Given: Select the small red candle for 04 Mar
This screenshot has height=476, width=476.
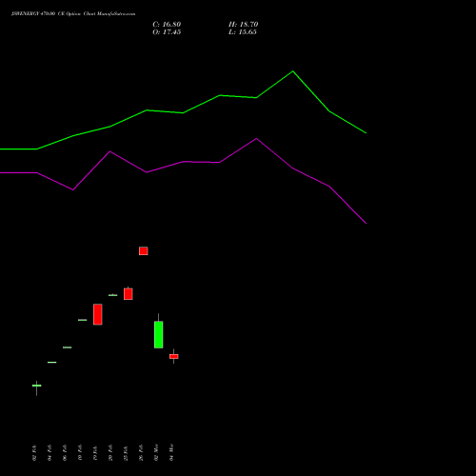Looking at the screenshot, I should [174, 356].
